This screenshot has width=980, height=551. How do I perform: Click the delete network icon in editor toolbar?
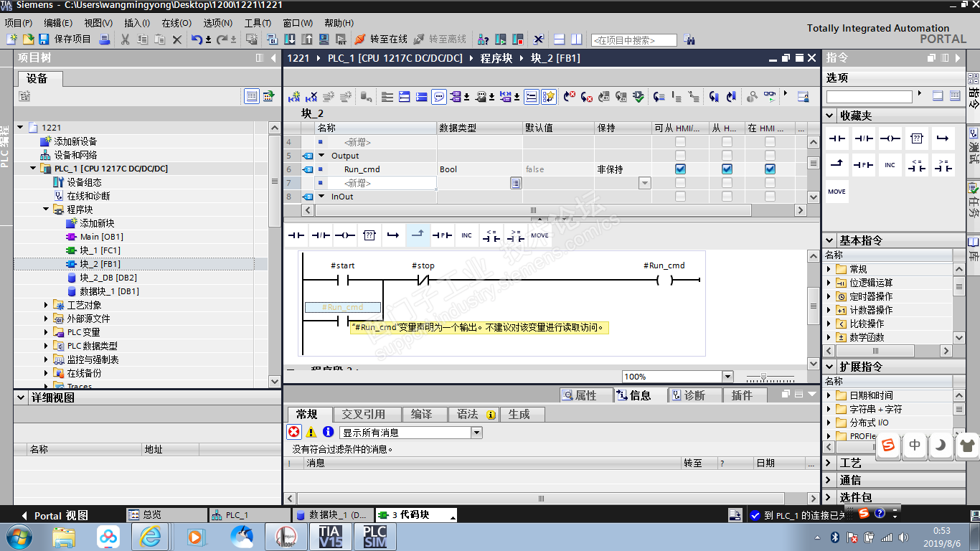(311, 96)
